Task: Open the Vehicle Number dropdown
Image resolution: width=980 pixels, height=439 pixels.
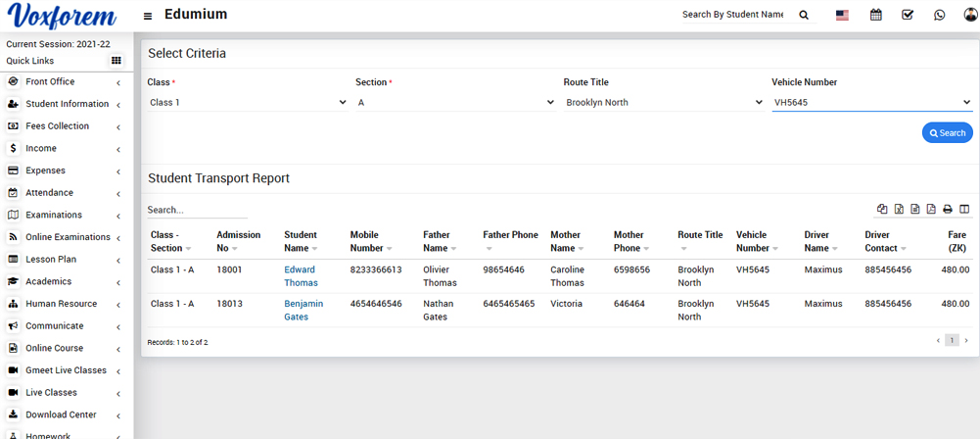Action: click(870, 102)
